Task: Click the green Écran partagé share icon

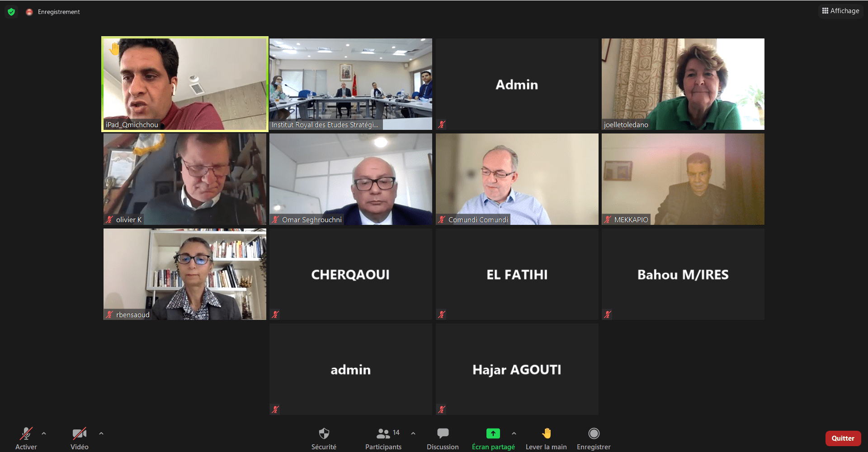Action: [493, 433]
